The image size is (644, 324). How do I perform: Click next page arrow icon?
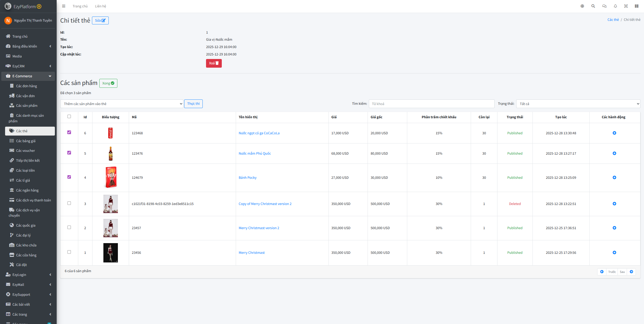pyautogui.click(x=631, y=272)
